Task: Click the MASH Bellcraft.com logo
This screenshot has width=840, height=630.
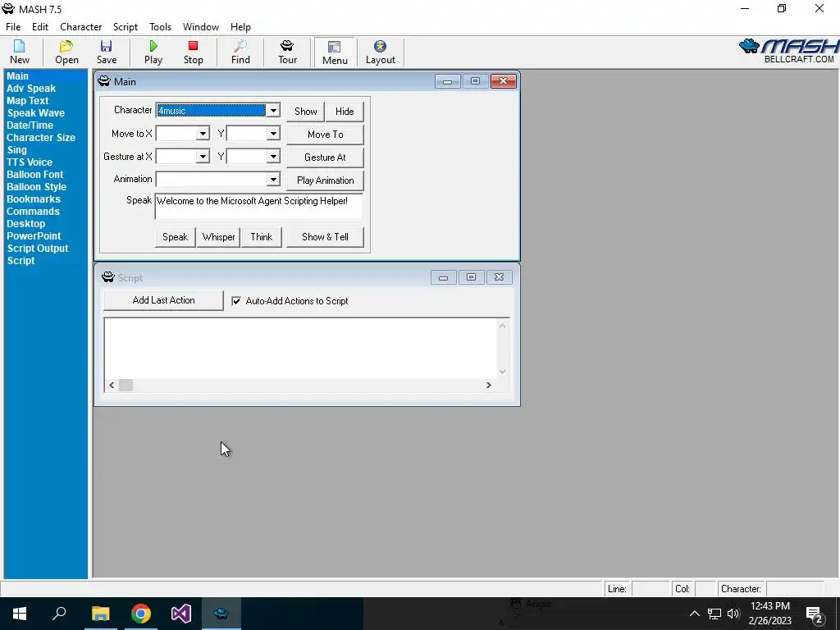Action: click(788, 51)
